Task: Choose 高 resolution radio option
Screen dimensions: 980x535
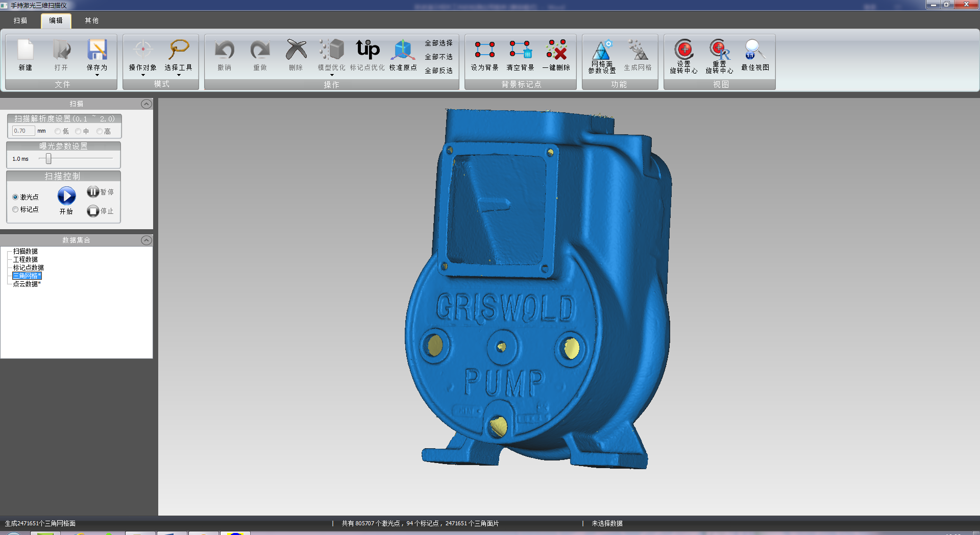Action: 100,131
